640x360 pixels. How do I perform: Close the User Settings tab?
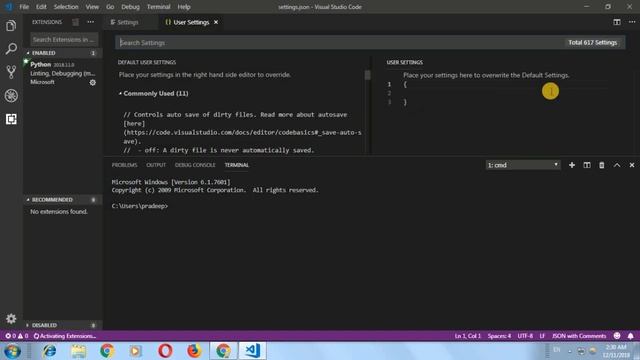point(216,22)
